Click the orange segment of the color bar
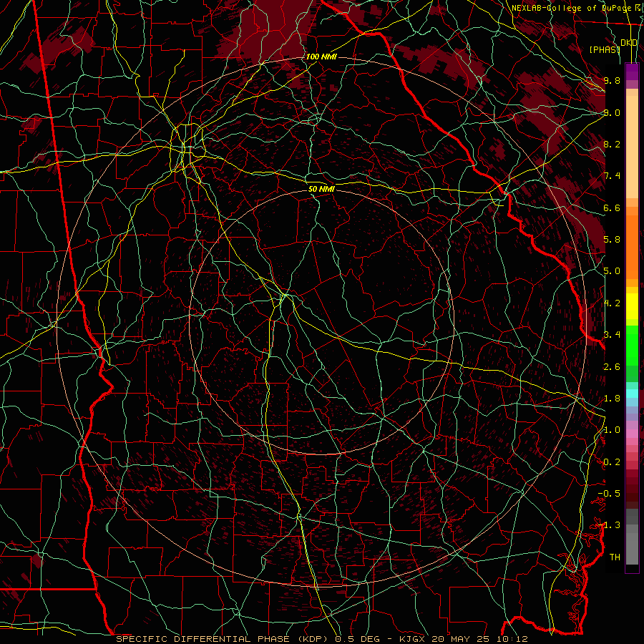The width and height of the screenshot is (644, 644). tap(632, 246)
